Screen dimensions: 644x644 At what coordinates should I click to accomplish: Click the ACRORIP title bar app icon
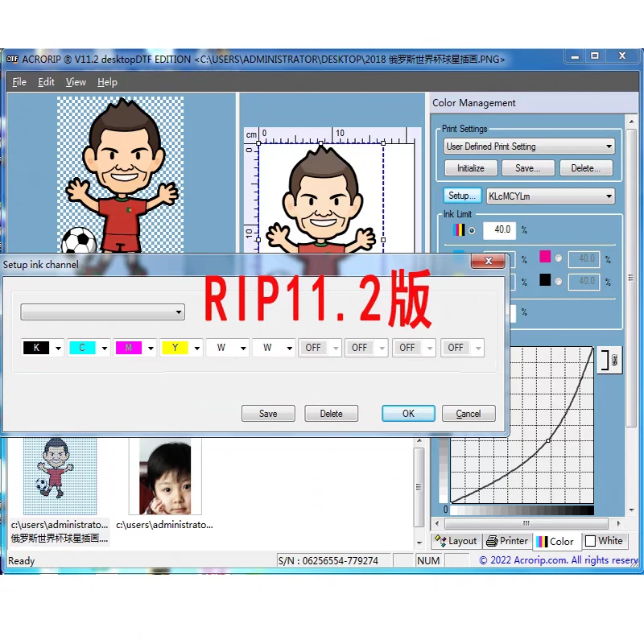tap(12, 59)
